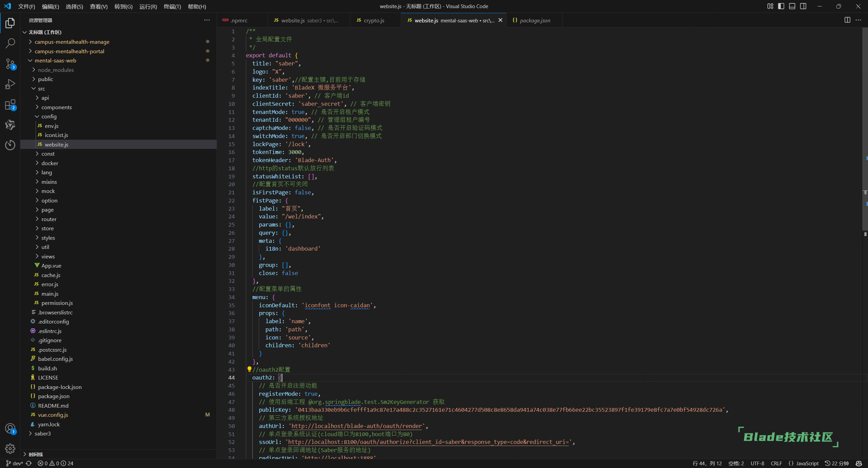Toggle the secondary side bar visibility
This screenshot has height=468, width=868.
(803, 6)
